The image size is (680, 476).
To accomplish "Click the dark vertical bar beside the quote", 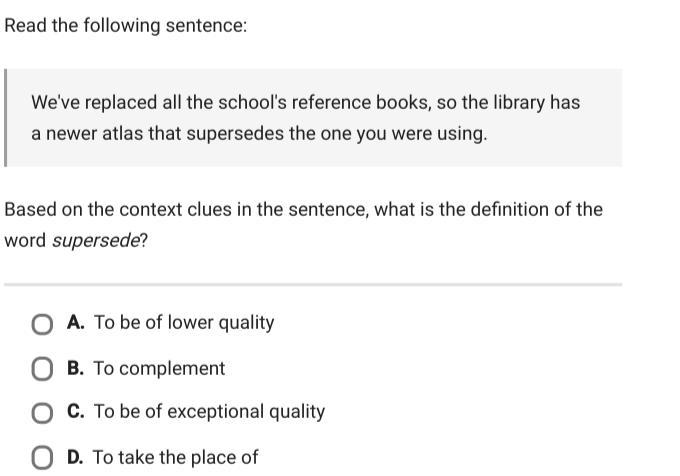I will pos(6,117).
